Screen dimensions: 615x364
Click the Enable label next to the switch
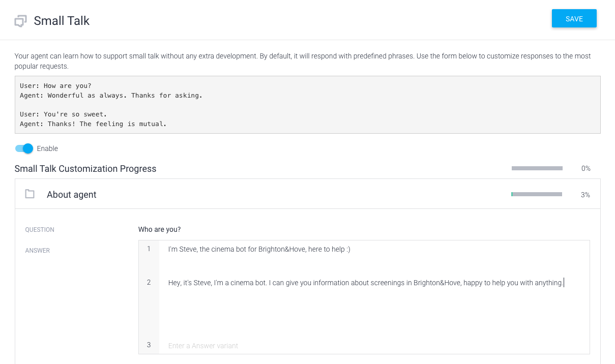pos(47,148)
